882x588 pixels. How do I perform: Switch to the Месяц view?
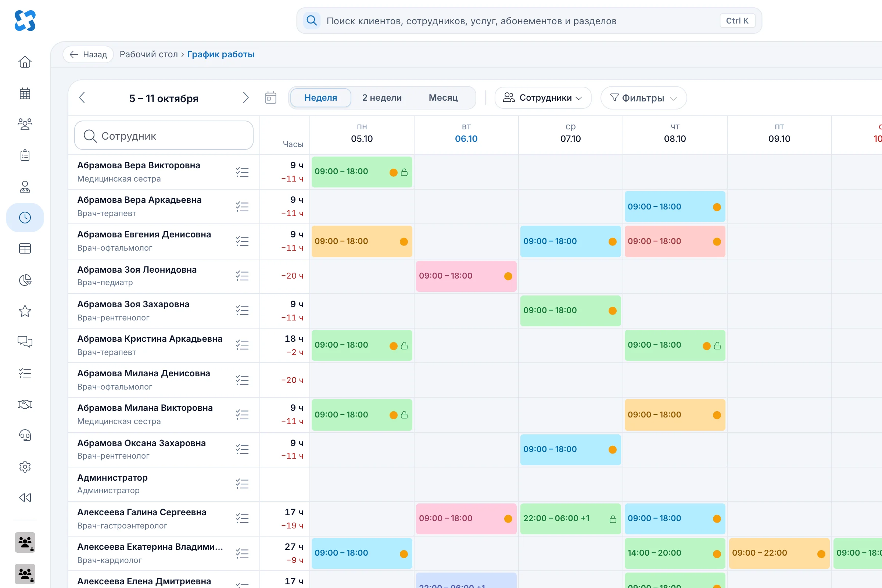443,98
